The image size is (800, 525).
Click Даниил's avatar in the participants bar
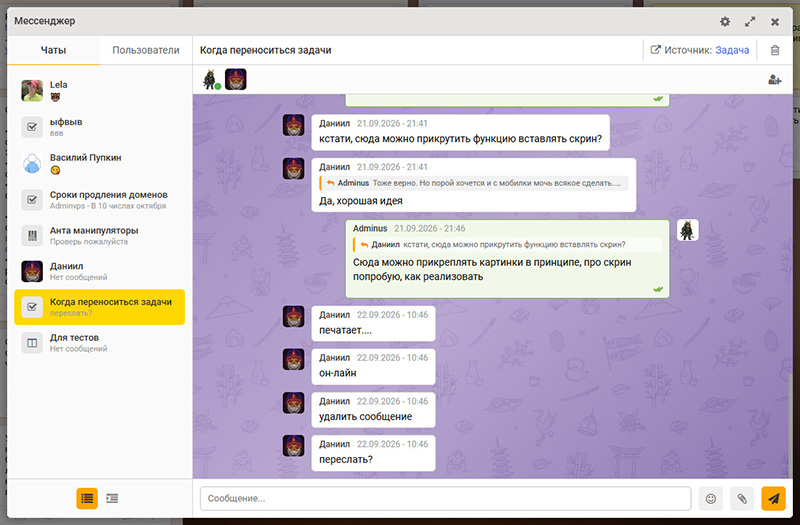(236, 80)
